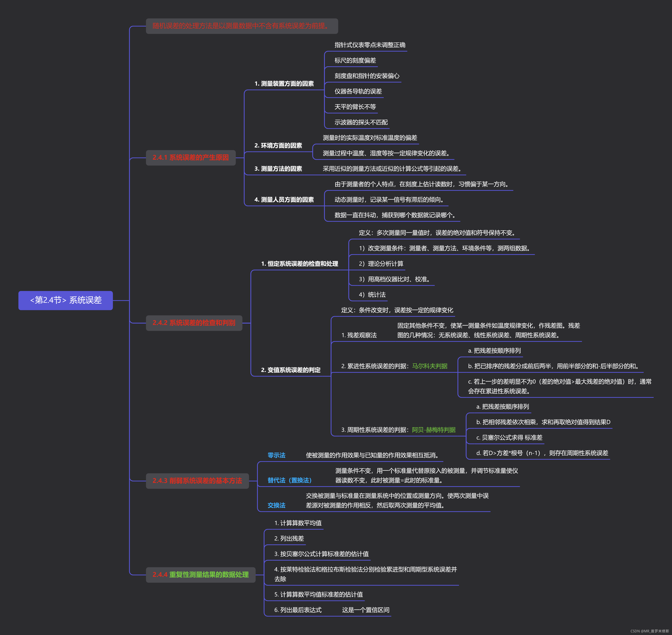The height and width of the screenshot is (635, 672).
Task: Select leaf 刻度盘和指针的安装偏心
Action: click(367, 76)
